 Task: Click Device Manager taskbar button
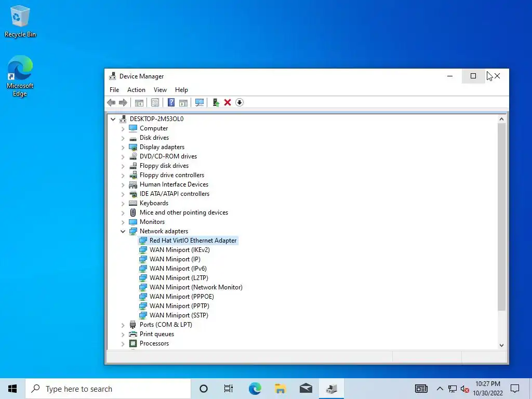coord(331,389)
